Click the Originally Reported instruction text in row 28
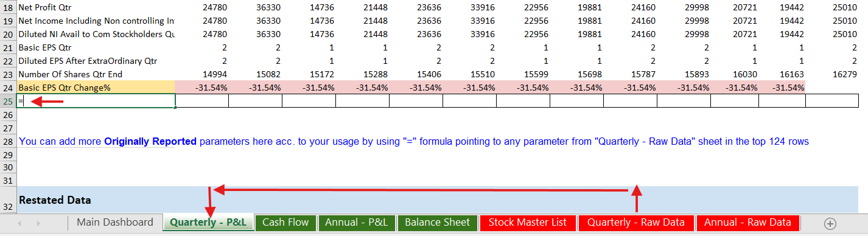 (414, 141)
